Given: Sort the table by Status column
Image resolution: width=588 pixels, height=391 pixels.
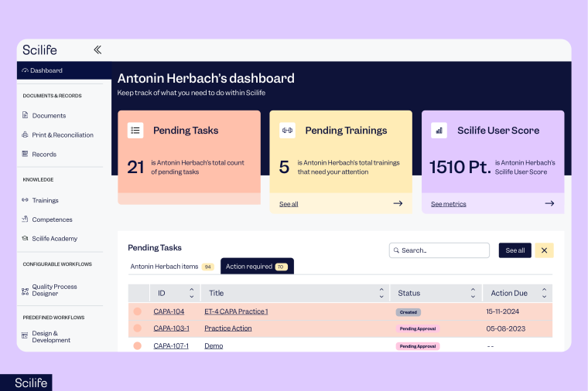Looking at the screenshot, I should [473, 293].
